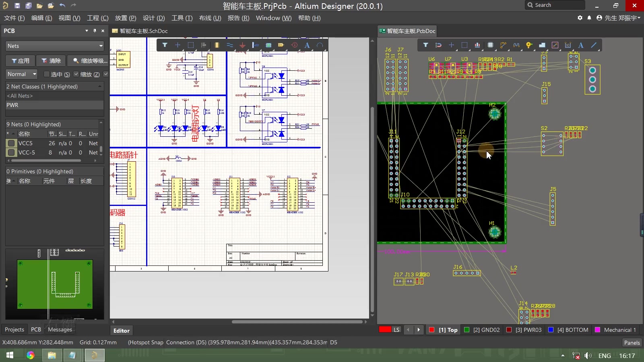Click PCB toolbar Place String icon
Image resolution: width=644 pixels, height=362 pixels.
click(x=581, y=45)
